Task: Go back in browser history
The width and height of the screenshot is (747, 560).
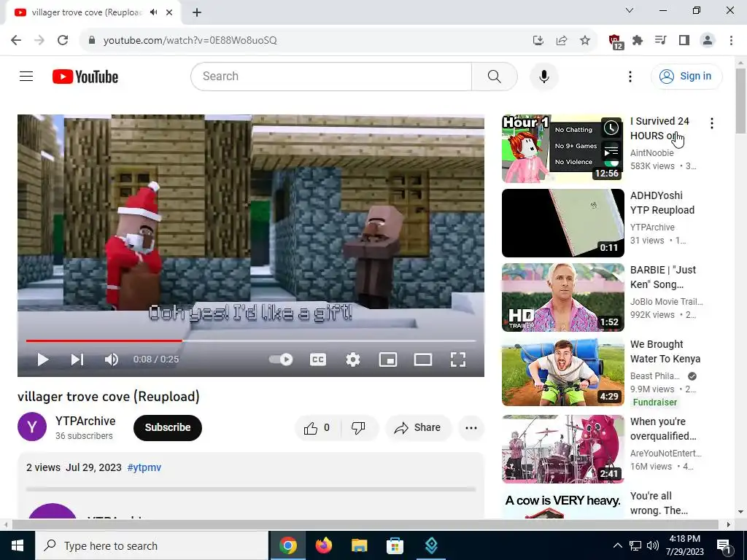Action: pos(16,40)
